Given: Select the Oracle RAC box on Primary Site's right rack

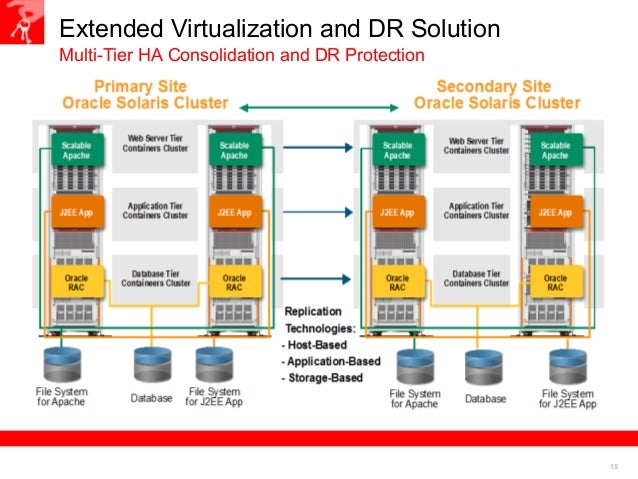Looking at the screenshot, I should (235, 282).
